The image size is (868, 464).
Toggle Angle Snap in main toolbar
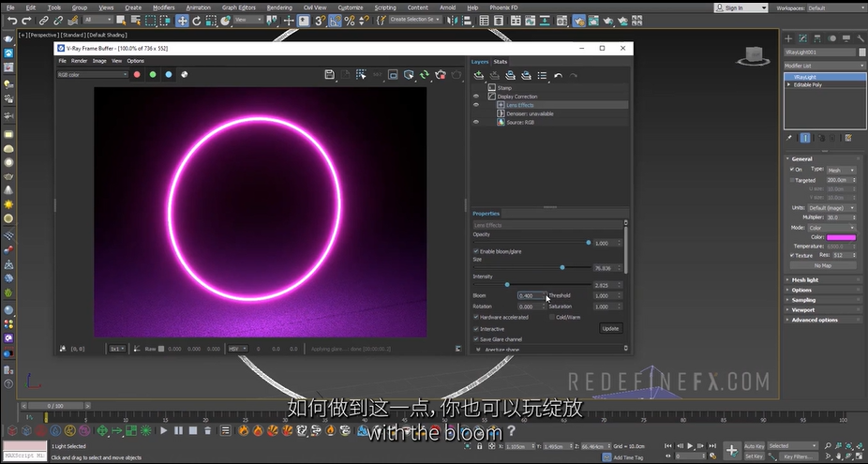pos(335,21)
